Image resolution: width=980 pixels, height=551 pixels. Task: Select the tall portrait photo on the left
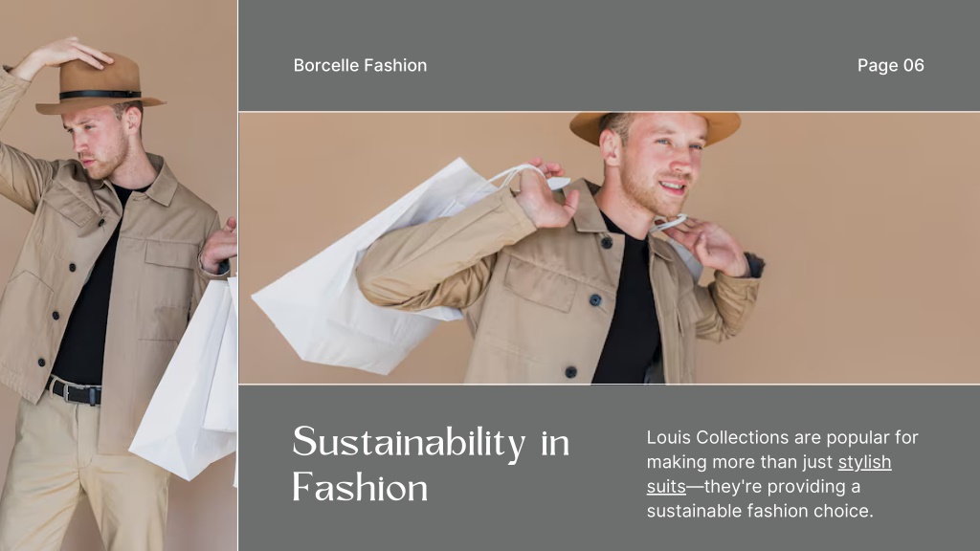(118, 275)
